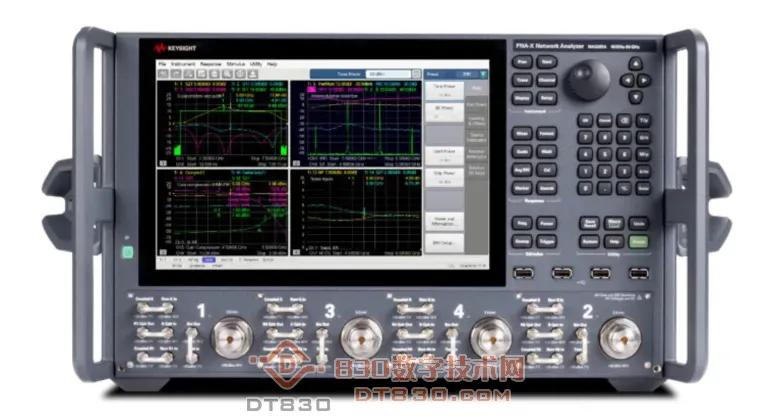772x420 pixels.
Task: Click the large rotary knob
Action: point(588,78)
